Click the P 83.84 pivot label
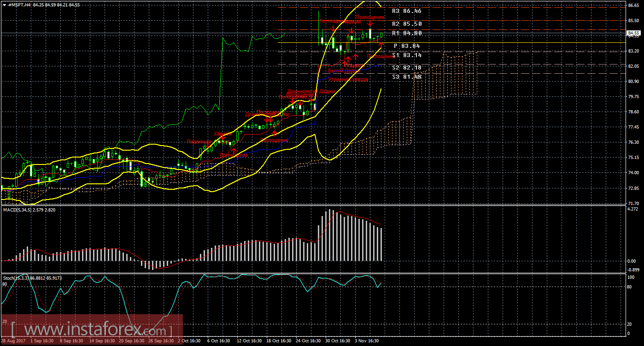Image resolution: width=644 pixels, height=346 pixels. coord(407,46)
